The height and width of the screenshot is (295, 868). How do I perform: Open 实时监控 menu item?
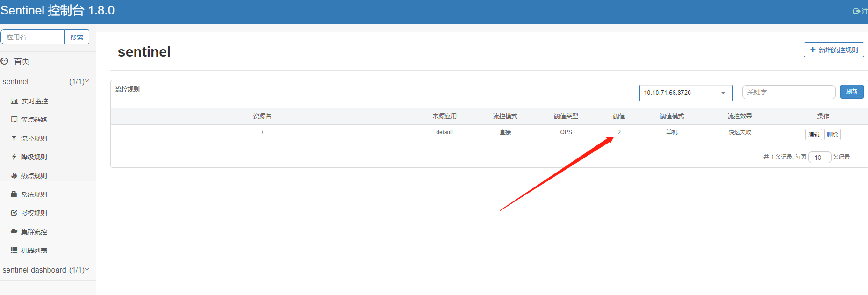[35, 101]
